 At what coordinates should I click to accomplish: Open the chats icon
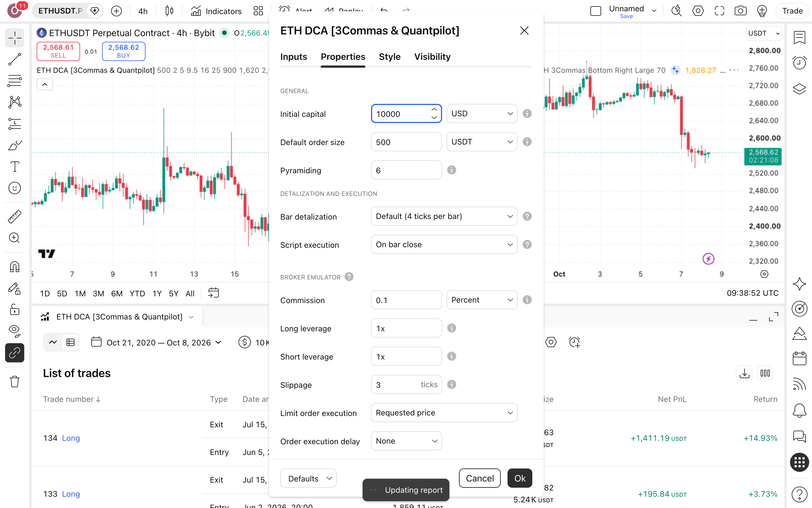coord(799,436)
